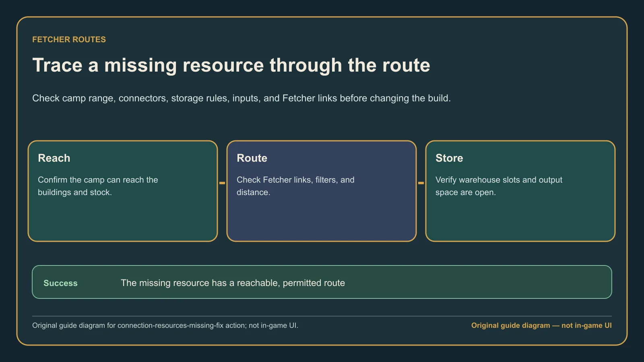Image resolution: width=644 pixels, height=362 pixels.
Task: Click the footer note on the connection-resources-missing-fix action
Action: coord(165,325)
